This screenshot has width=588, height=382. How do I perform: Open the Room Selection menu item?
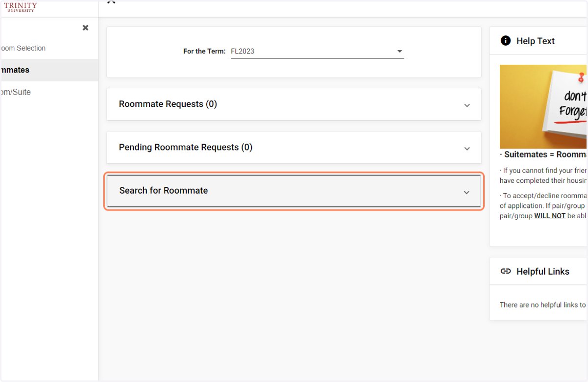click(23, 48)
